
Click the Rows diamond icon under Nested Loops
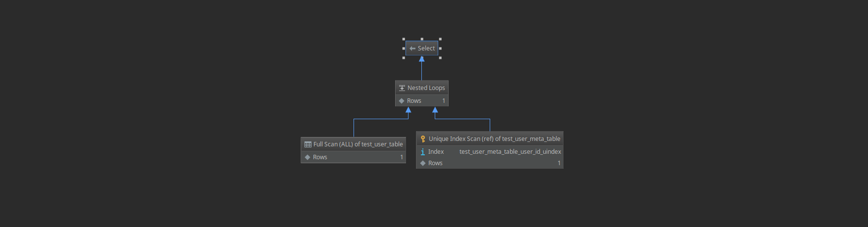tap(402, 101)
